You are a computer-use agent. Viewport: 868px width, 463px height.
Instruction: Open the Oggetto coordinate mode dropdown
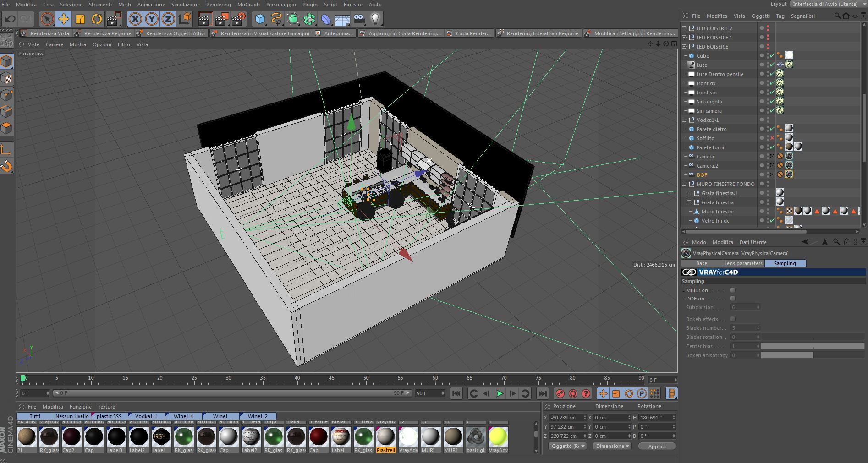568,446
